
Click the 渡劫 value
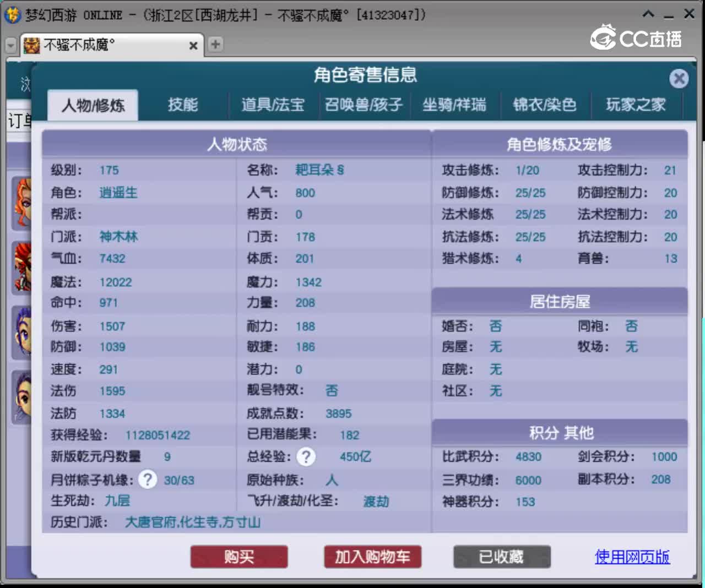tap(376, 501)
